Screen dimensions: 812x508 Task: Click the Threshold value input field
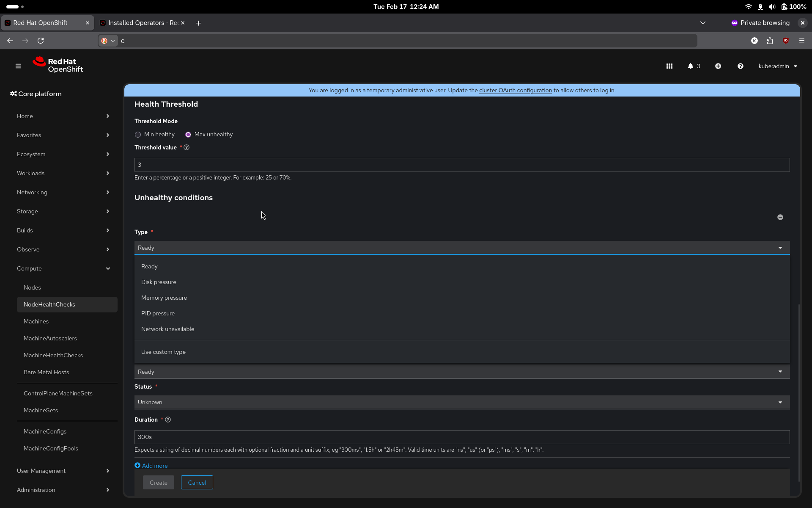(x=461, y=165)
